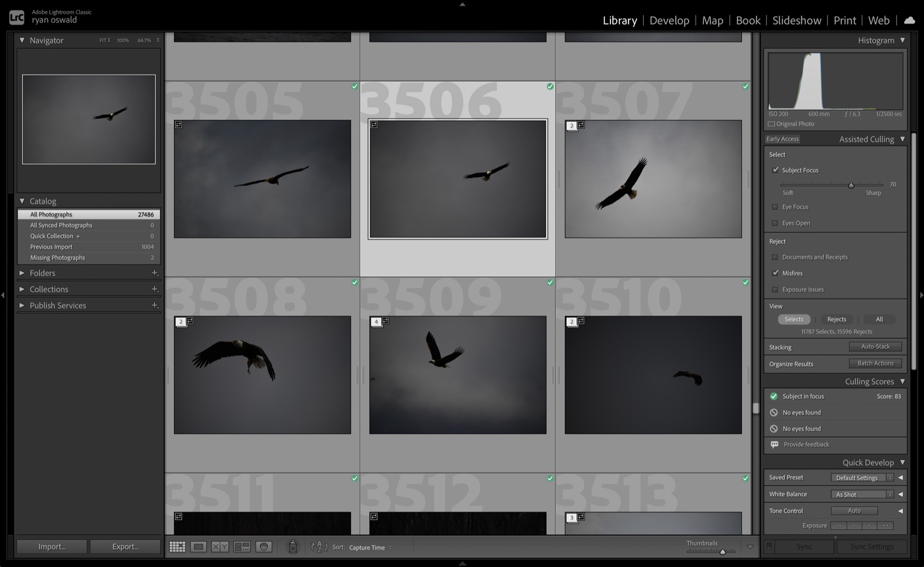924x567 pixels.
Task: Click Provide feedback speech bubble icon
Action: (774, 444)
